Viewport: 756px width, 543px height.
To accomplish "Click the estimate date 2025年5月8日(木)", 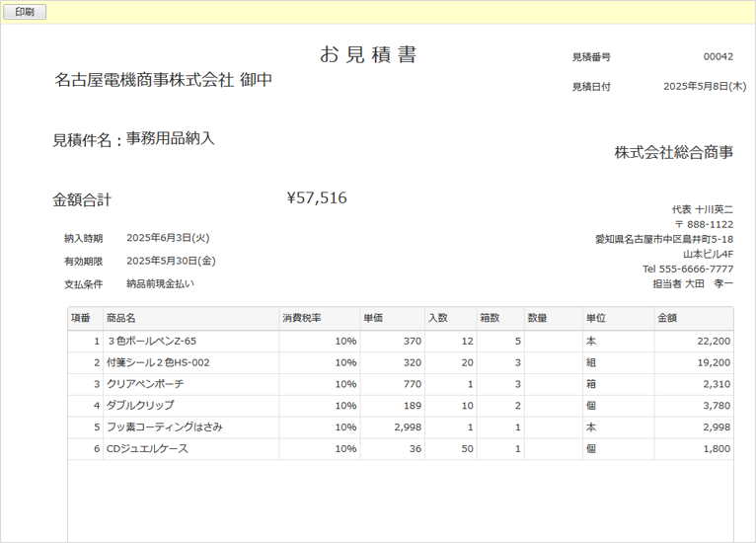I will (704, 87).
